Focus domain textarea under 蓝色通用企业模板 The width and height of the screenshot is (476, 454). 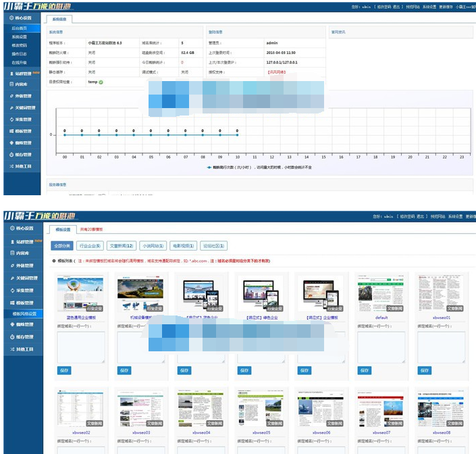pos(81,347)
